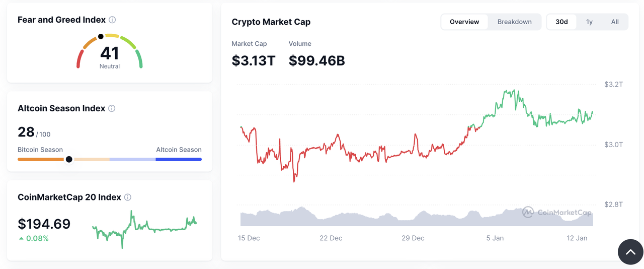Open the Altcoin Season Index title link
Viewport: 644px width, 269px height.
61,108
